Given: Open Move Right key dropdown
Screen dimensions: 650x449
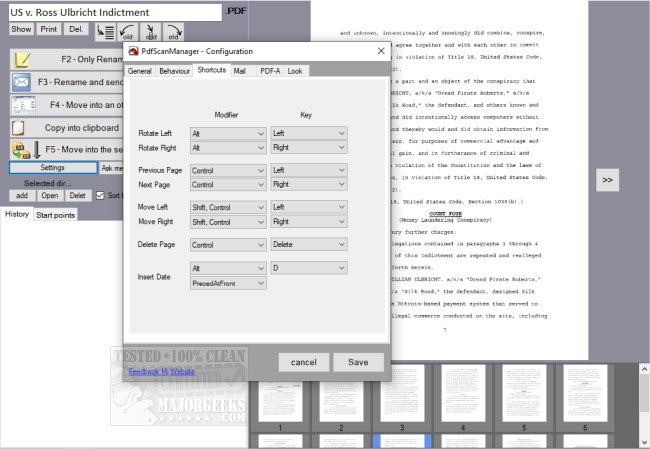Looking at the screenshot, I should (x=309, y=221).
